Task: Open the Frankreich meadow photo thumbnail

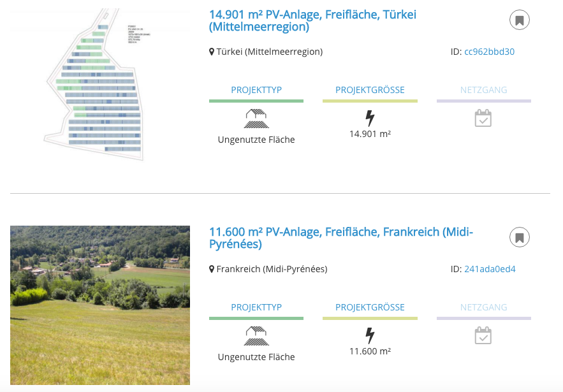Action: [100, 305]
